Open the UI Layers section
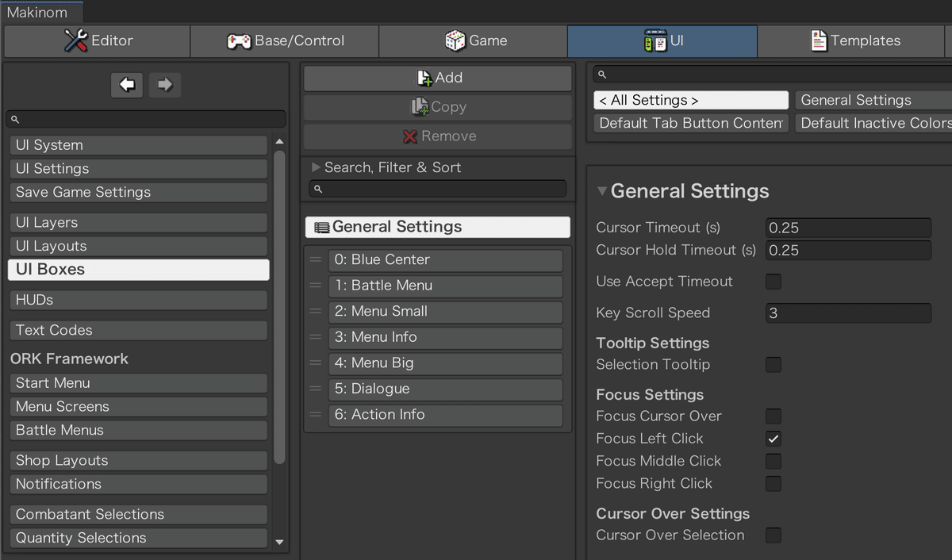 [x=139, y=223]
